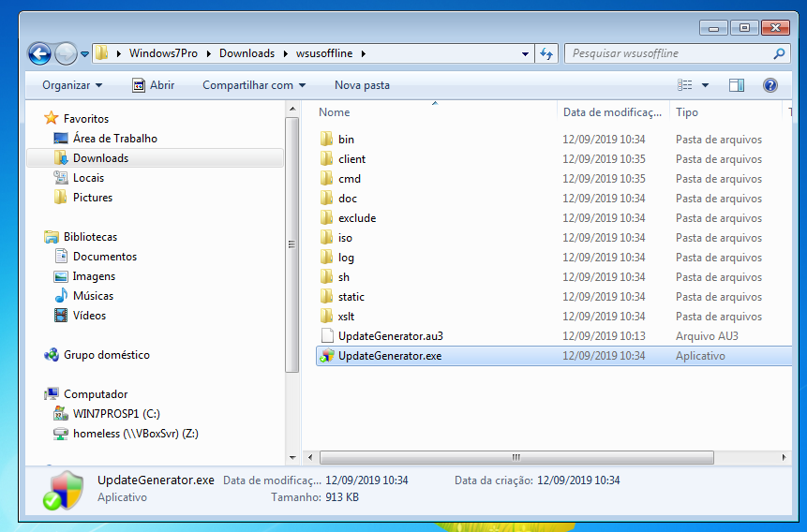
Task: Select the exclude folder icon
Action: tap(326, 217)
